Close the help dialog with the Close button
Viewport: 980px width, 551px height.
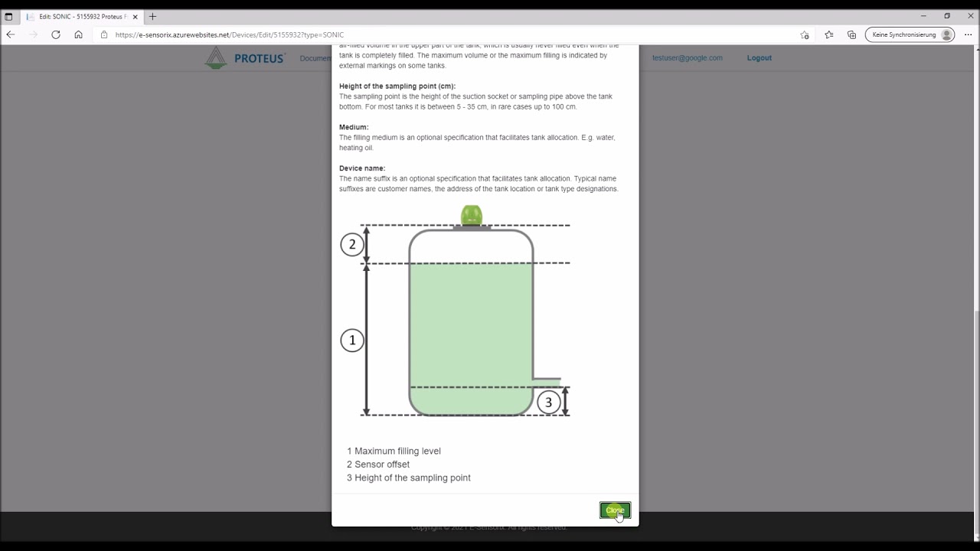coord(615,510)
